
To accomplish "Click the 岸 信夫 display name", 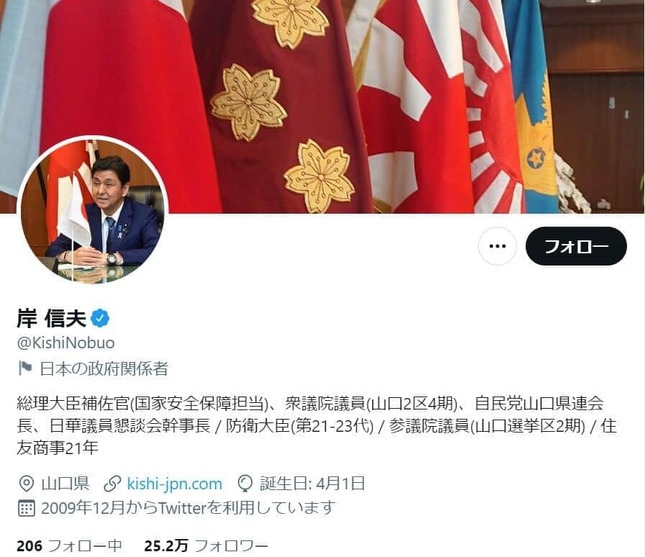I will (51, 318).
